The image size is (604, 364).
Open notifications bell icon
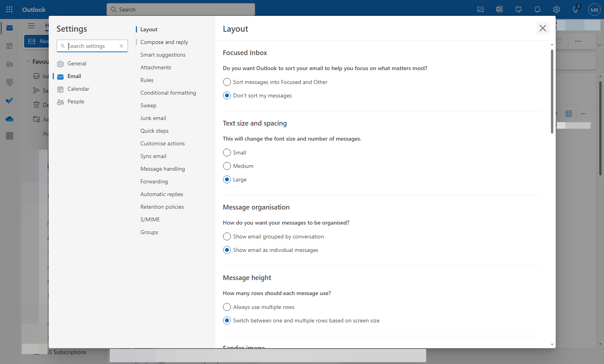tap(537, 10)
